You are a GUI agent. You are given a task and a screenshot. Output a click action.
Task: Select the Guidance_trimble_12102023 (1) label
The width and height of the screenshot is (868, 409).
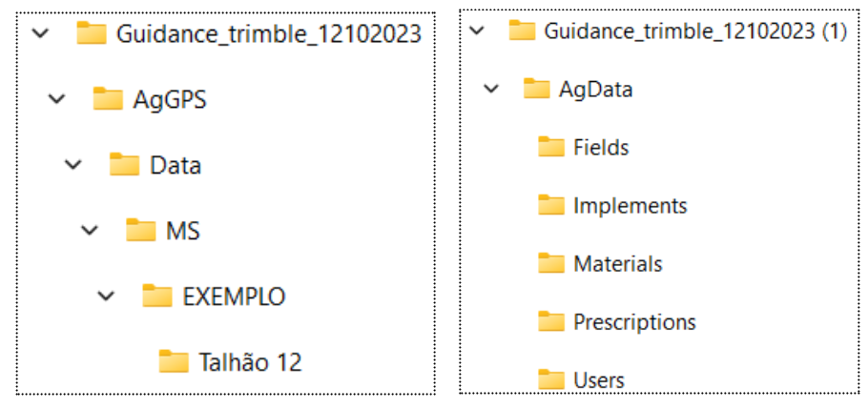696,31
